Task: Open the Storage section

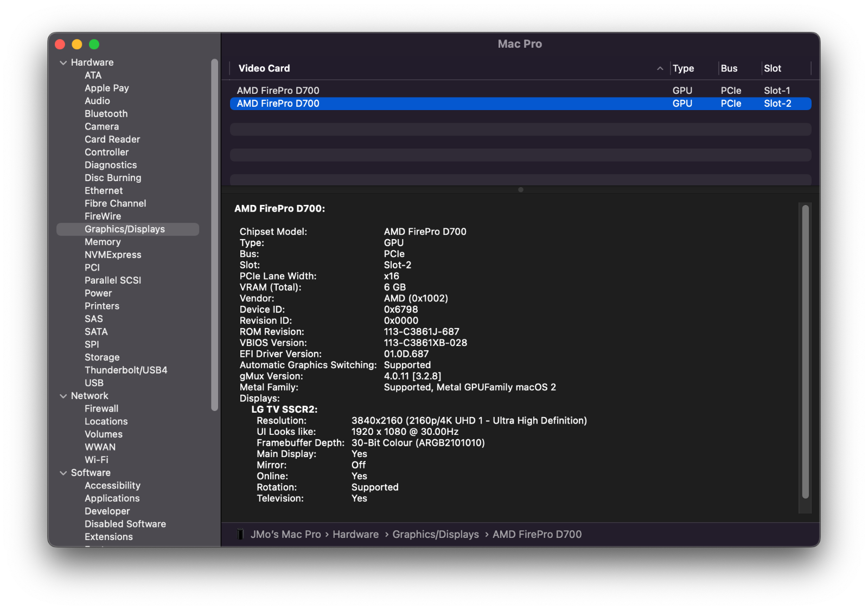Action: (x=102, y=357)
